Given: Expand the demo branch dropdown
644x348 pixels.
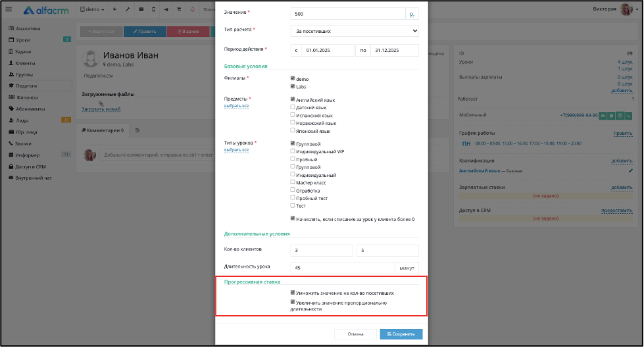Looking at the screenshot, I should coord(92,9).
